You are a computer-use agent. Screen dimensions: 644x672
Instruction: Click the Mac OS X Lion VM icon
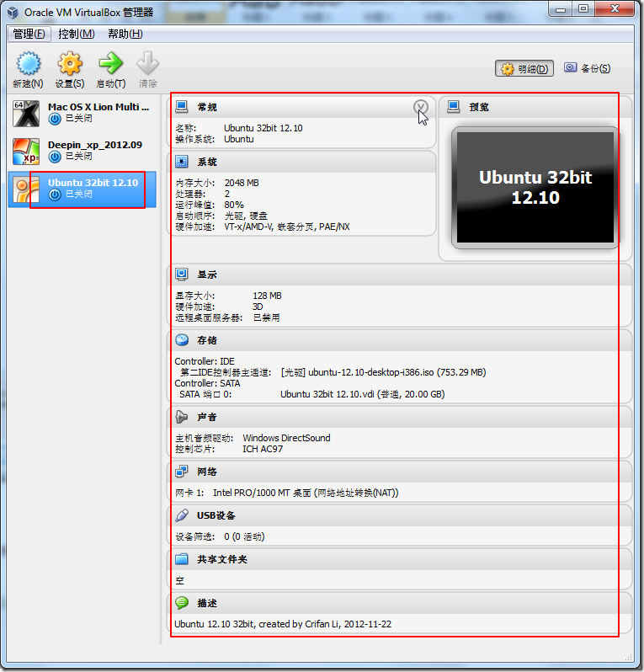click(x=26, y=114)
